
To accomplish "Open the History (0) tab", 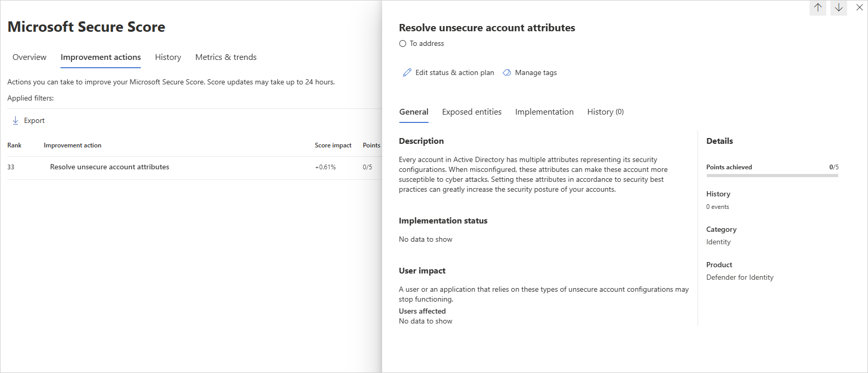I will point(605,112).
